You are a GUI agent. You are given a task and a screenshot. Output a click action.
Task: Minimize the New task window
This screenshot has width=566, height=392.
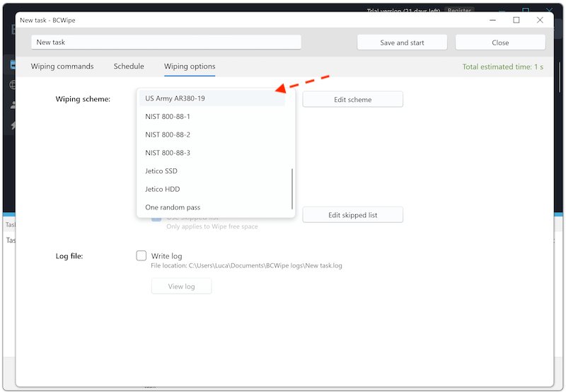(x=492, y=21)
